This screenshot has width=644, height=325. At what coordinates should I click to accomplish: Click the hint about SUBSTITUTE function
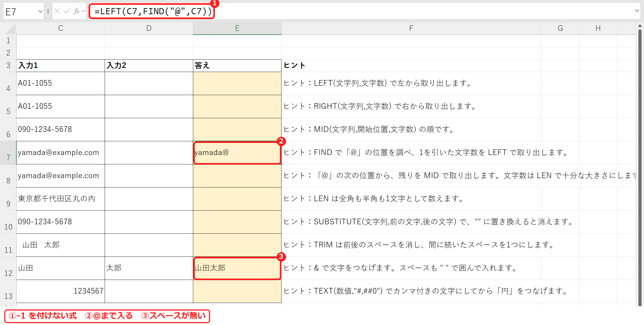(429, 222)
